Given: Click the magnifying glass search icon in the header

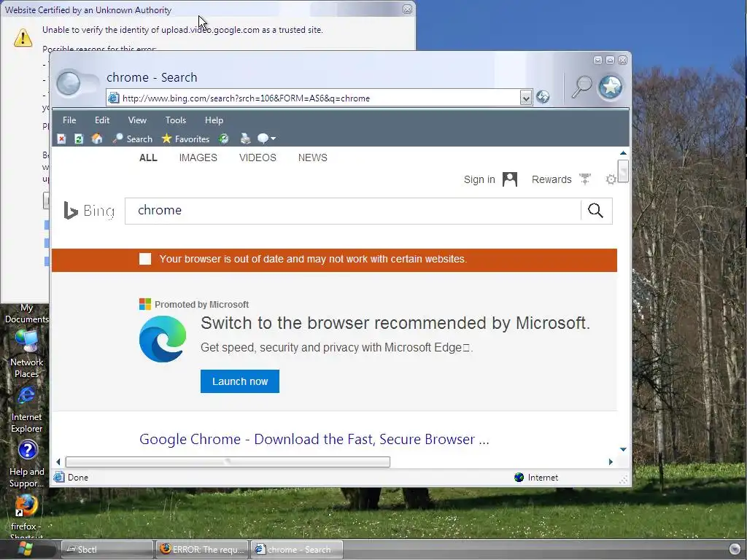Looking at the screenshot, I should [581, 87].
